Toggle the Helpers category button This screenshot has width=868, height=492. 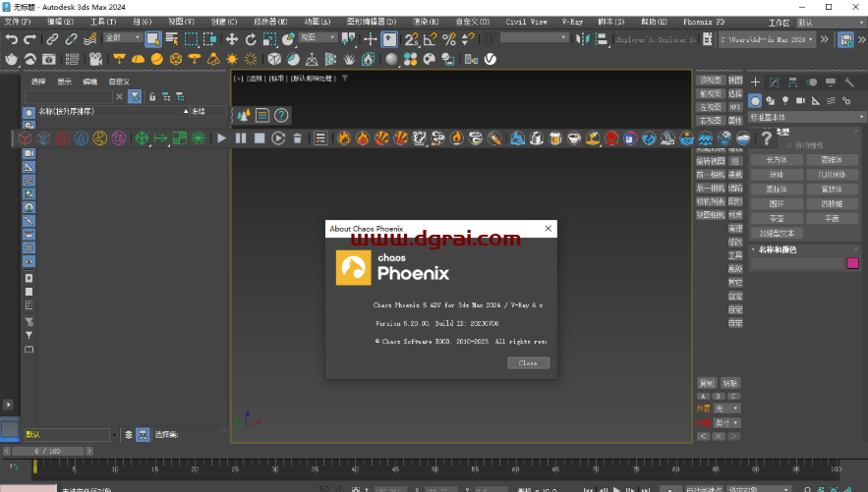(x=816, y=100)
